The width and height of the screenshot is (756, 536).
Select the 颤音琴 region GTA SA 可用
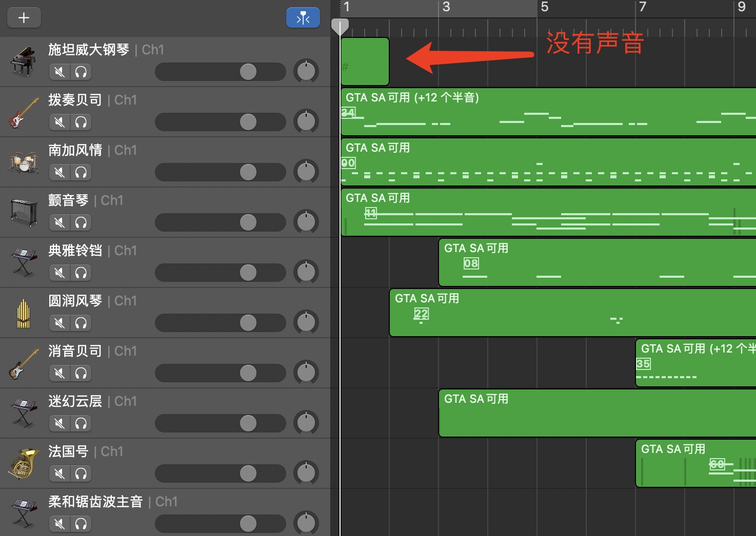pyautogui.click(x=548, y=212)
